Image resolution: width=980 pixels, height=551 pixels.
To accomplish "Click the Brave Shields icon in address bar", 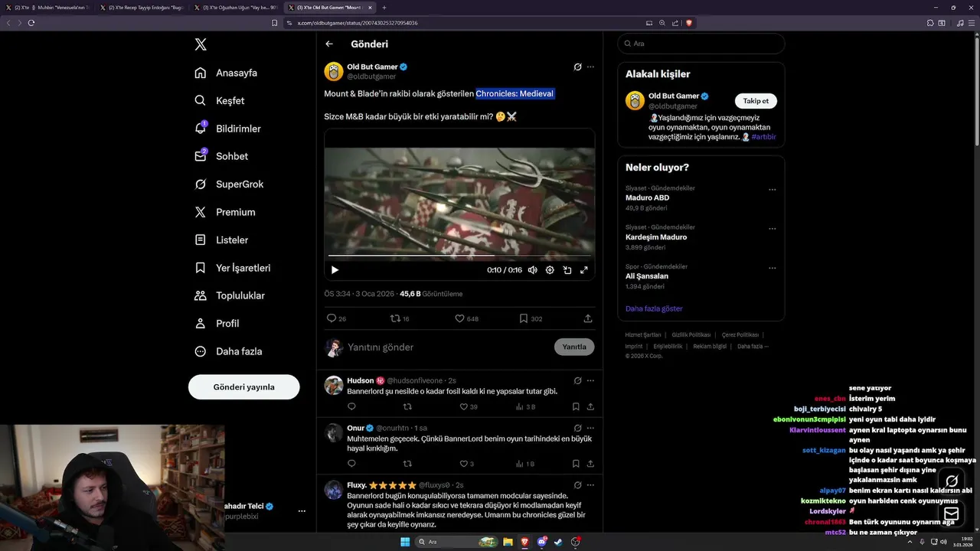I will (x=689, y=23).
